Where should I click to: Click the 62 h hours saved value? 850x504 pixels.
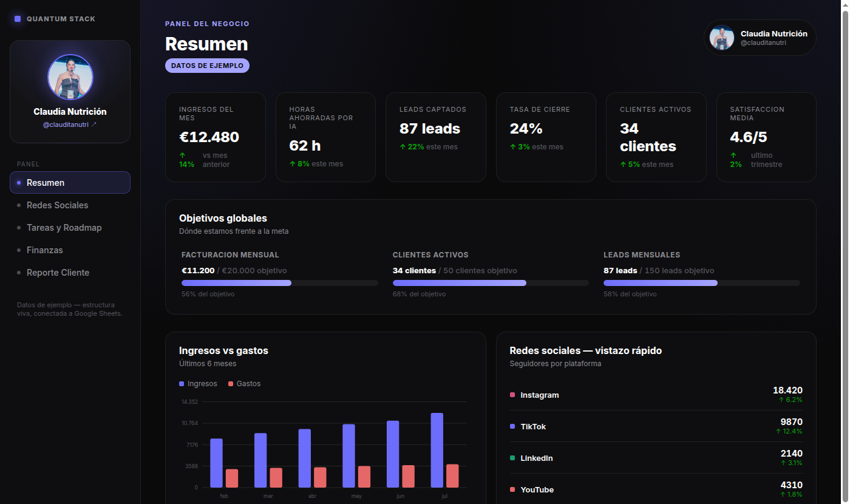[x=305, y=146]
